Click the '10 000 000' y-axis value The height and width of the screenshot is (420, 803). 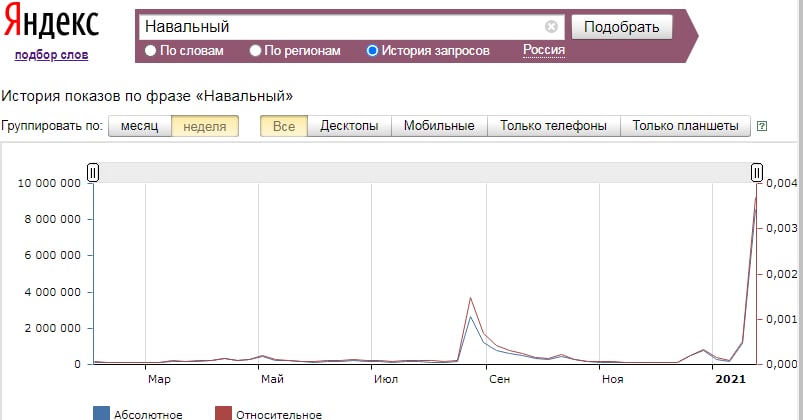click(x=49, y=183)
